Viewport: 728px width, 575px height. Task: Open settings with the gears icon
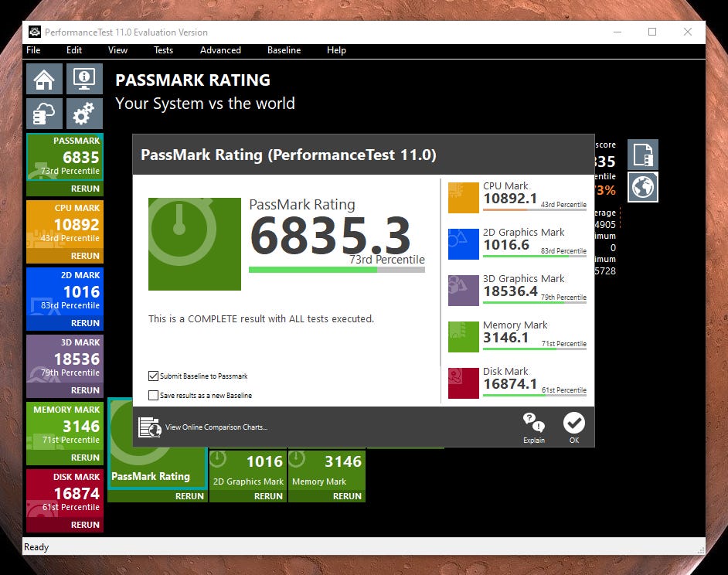click(x=83, y=114)
